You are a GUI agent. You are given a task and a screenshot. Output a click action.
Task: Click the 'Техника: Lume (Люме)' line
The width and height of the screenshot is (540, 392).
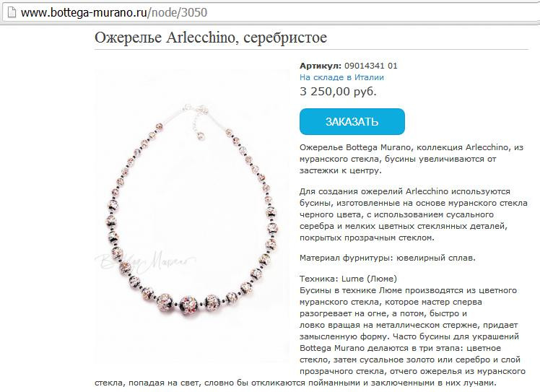click(348, 279)
